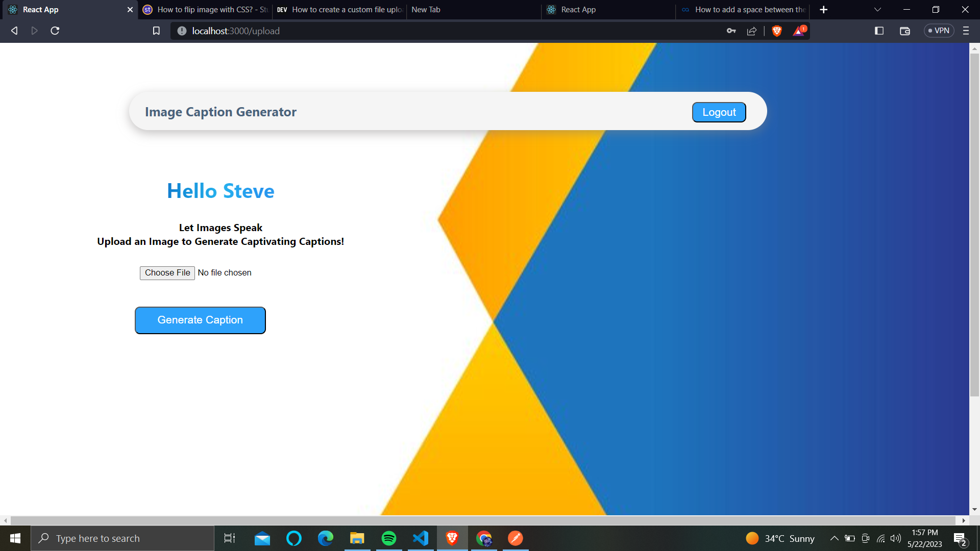Toggle the VPN button
980x551 pixels.
(x=939, y=31)
